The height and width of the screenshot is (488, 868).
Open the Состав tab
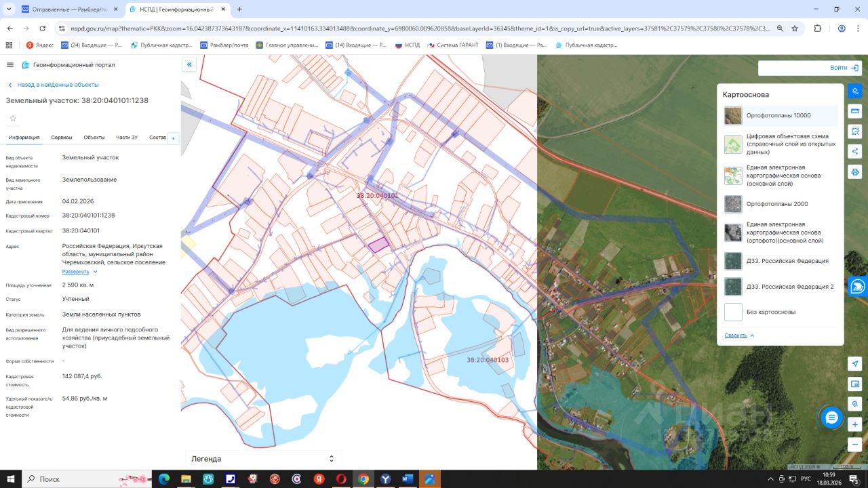click(x=157, y=138)
